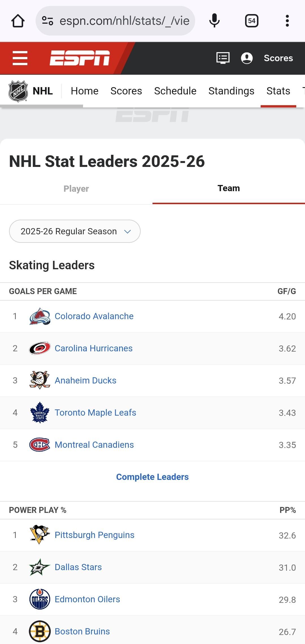Open the ESPN user profile icon

[247, 58]
